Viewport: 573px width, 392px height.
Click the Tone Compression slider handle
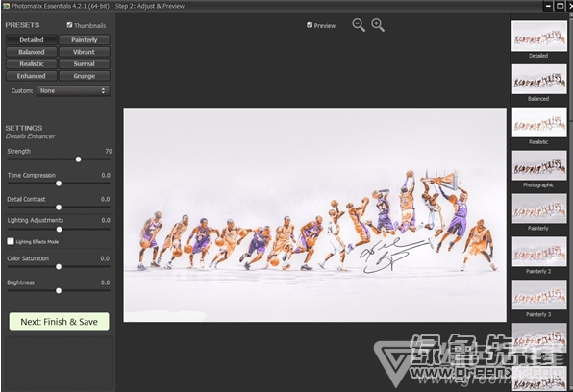(59, 184)
